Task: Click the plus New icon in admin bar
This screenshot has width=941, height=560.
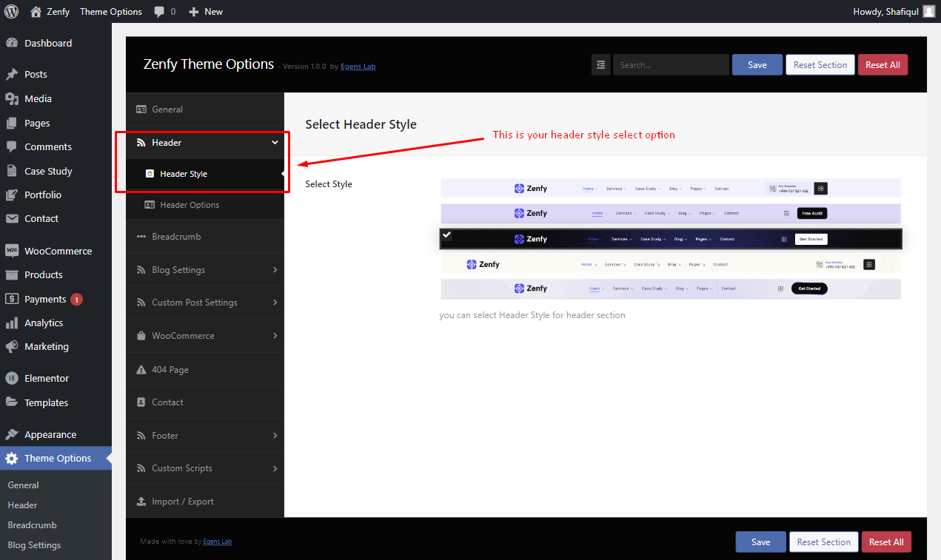Action: click(194, 12)
